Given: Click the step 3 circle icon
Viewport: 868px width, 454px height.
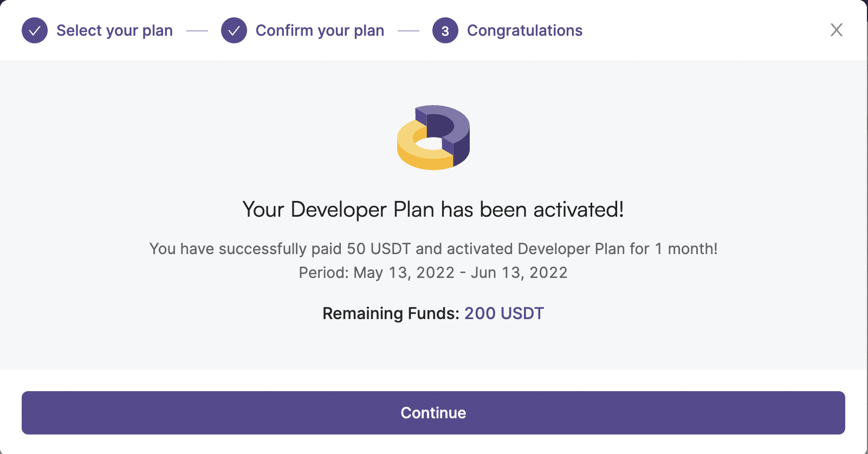Looking at the screenshot, I should click(445, 30).
